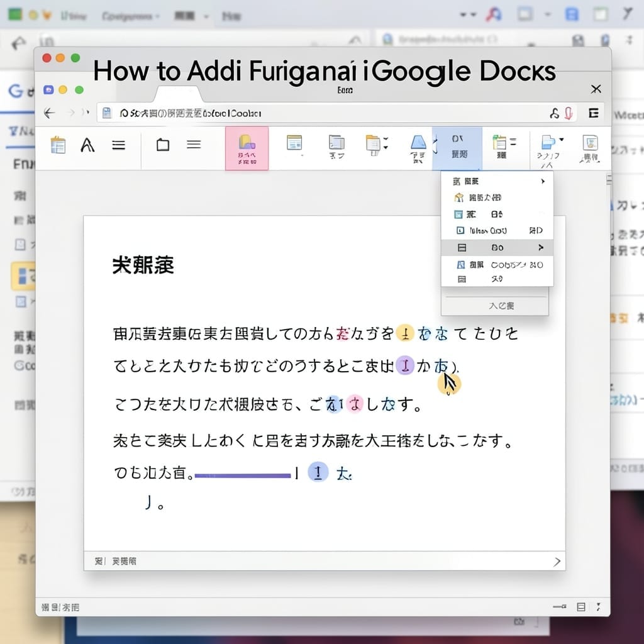Viewport: 644px width, 644px height.
Task: Click the yellow-header table window toolbar icon
Action: click(294, 143)
